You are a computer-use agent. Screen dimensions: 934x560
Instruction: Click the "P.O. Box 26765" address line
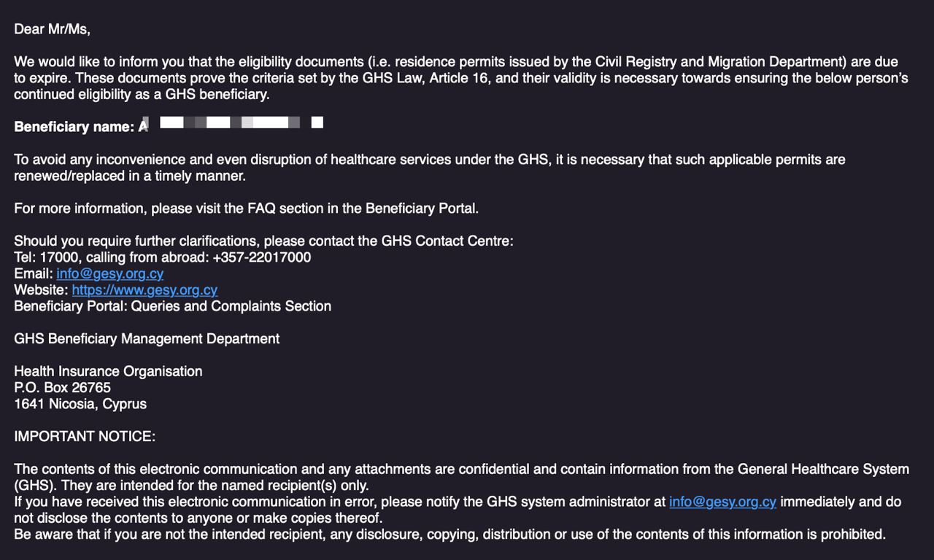click(62, 387)
